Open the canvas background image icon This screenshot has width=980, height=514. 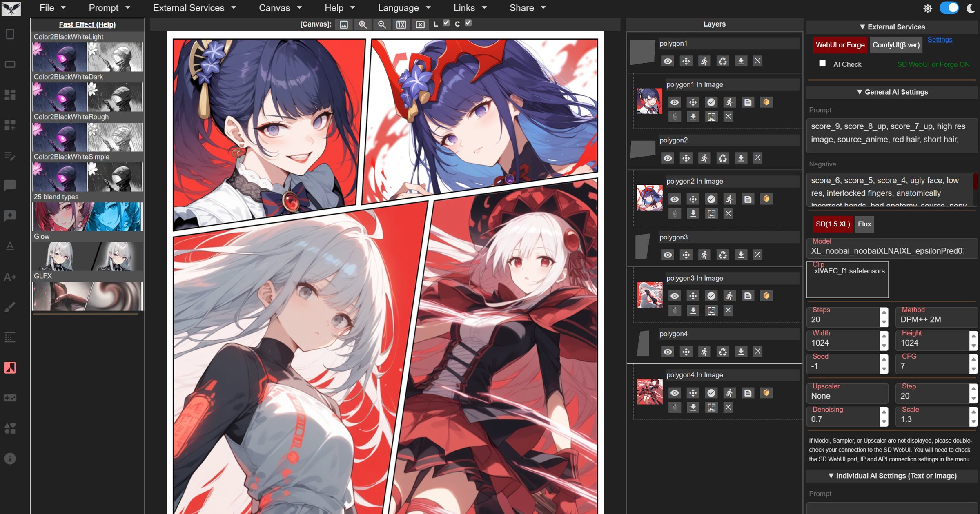click(344, 24)
